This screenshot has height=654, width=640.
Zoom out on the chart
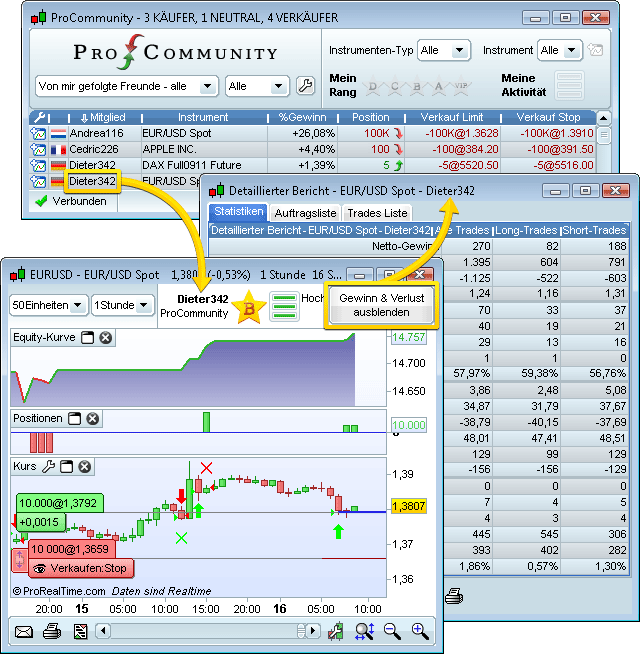coord(392,631)
